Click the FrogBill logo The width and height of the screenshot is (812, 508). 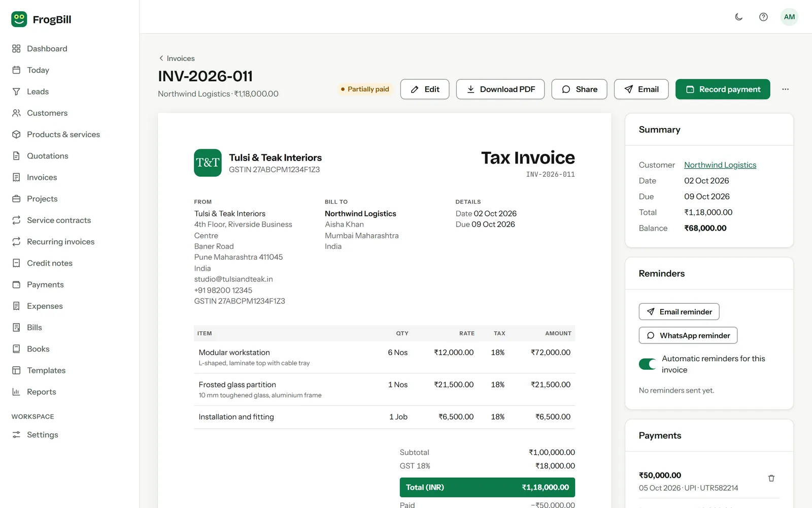point(41,19)
